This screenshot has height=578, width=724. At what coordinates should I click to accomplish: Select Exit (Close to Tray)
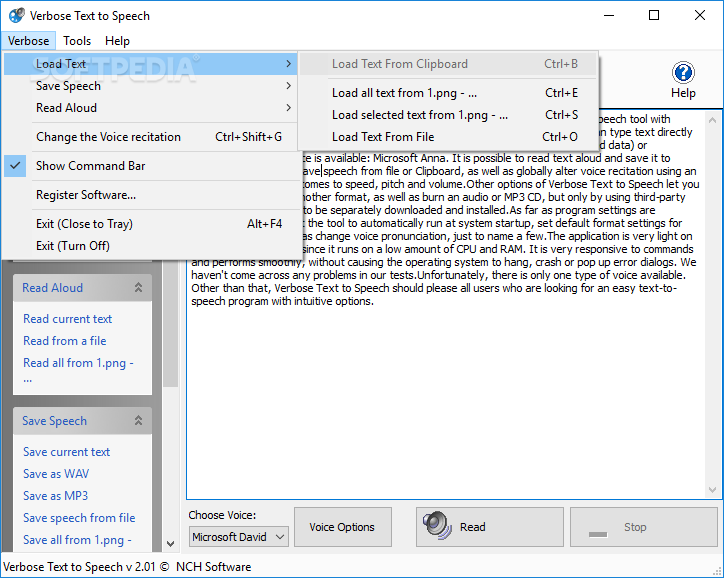click(x=150, y=224)
